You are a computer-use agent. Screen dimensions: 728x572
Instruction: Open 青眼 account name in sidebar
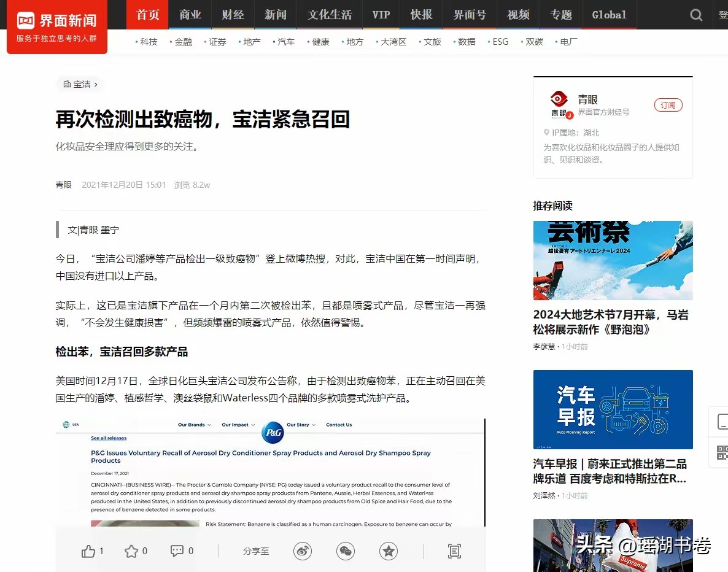588,99
